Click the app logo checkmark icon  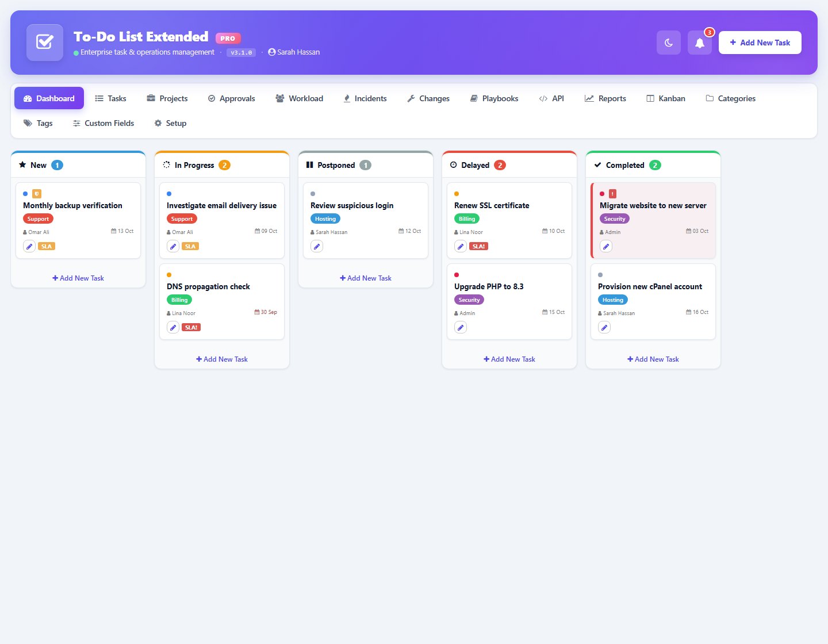pos(45,43)
